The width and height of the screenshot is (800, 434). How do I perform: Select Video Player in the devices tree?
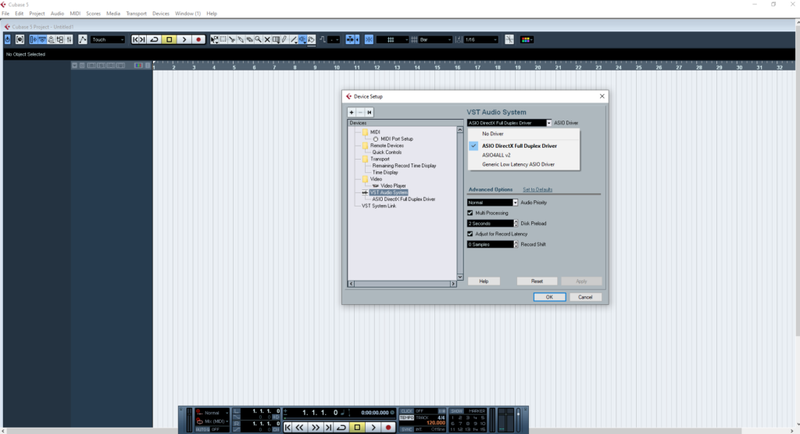393,186
